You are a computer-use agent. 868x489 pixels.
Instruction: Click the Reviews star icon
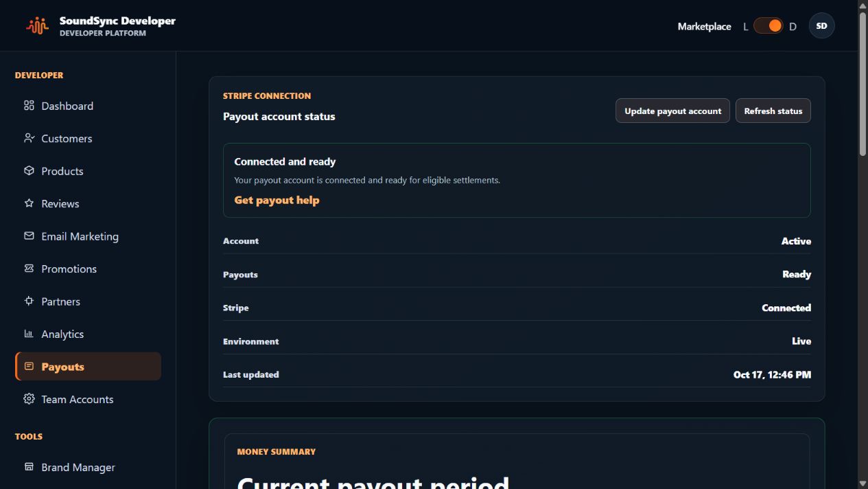click(29, 203)
